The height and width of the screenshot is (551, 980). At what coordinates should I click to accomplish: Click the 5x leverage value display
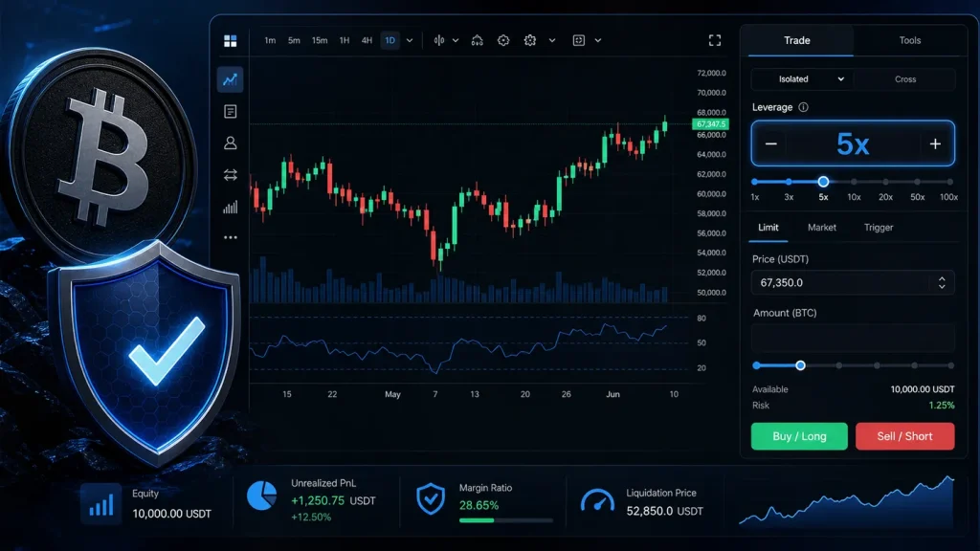coord(853,144)
